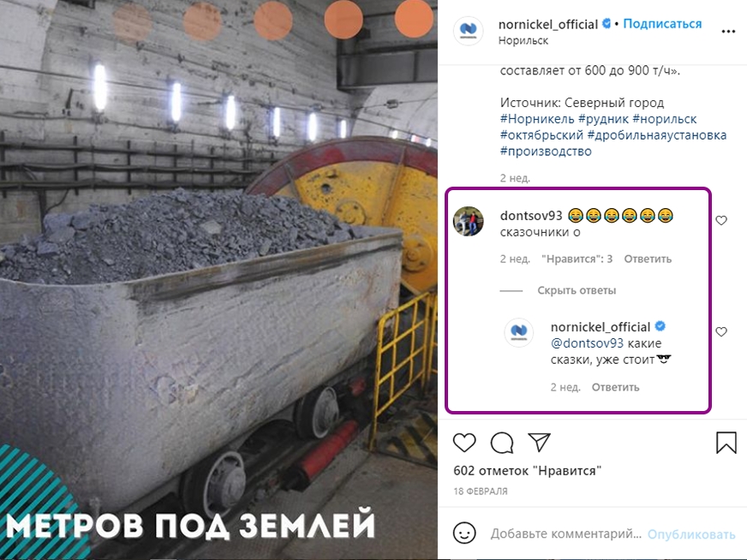Collapse replies with Скрыть ответы

577,290
